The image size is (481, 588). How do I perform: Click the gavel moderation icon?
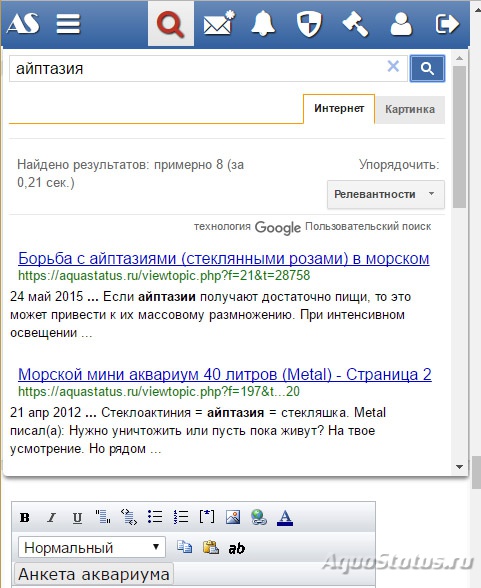(355, 24)
